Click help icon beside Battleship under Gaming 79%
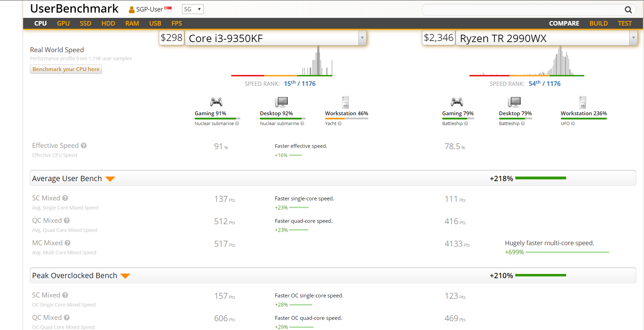644x330 pixels. [x=466, y=124]
